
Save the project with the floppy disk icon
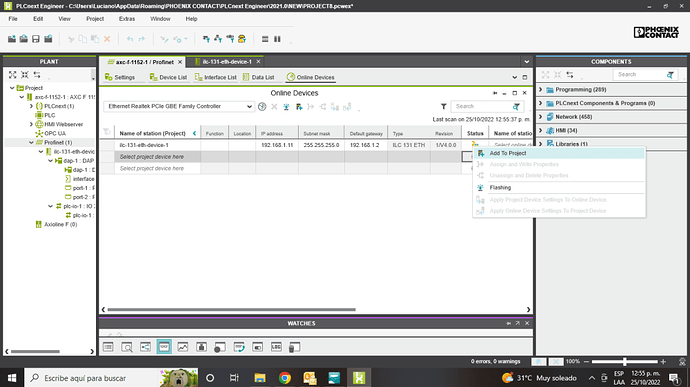(x=36, y=39)
